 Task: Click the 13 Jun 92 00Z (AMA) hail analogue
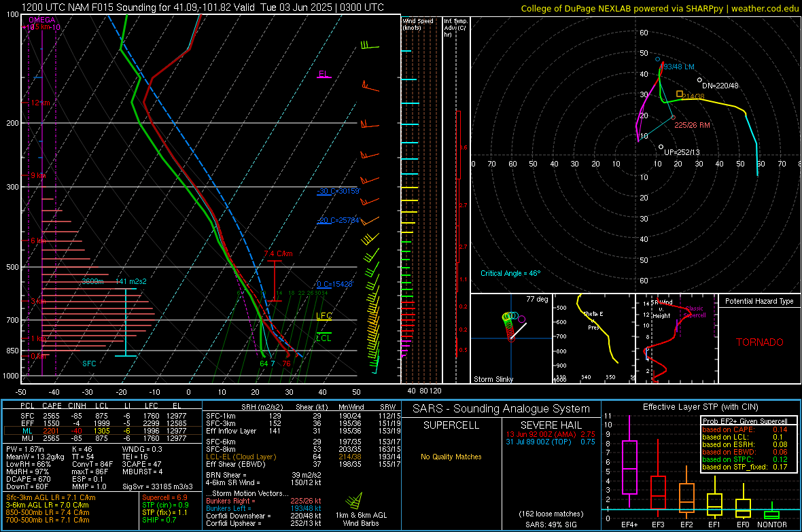pos(551,434)
